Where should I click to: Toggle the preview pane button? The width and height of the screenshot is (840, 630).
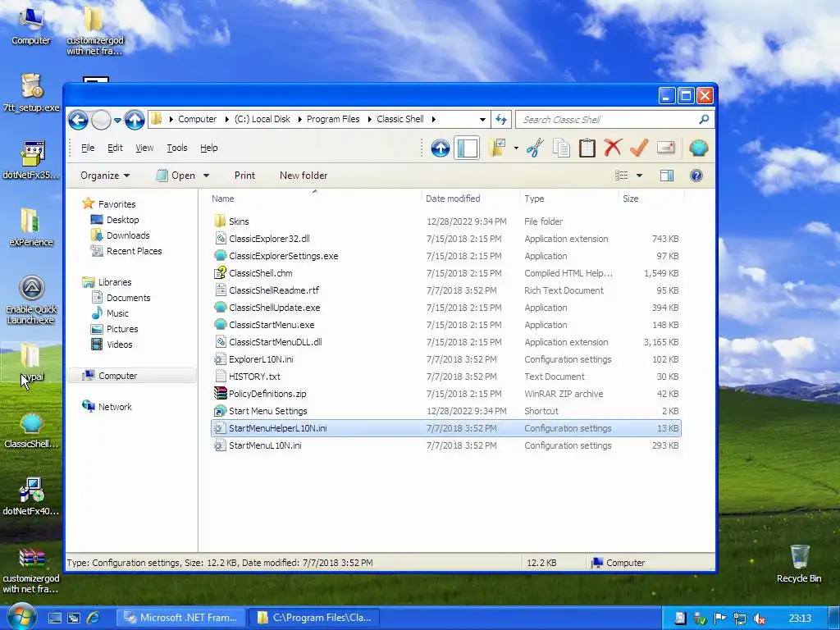pos(666,176)
